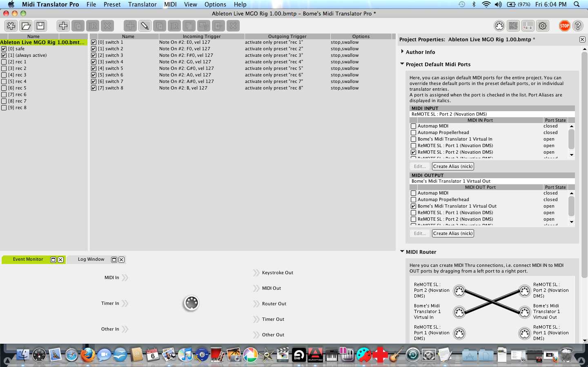
Task: Click the MIDI OUT port list scrollbar
Action: (571, 207)
